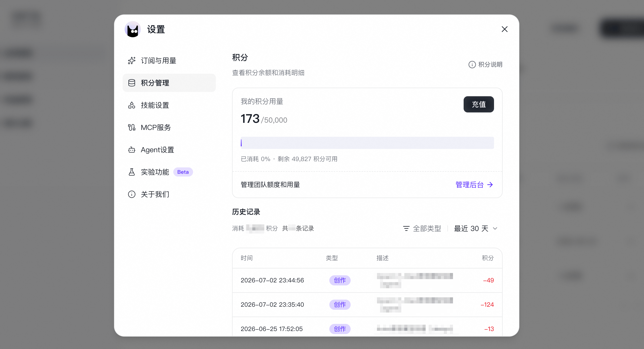644x349 pixels.
Task: Click the 描述 column header
Action: (382, 258)
